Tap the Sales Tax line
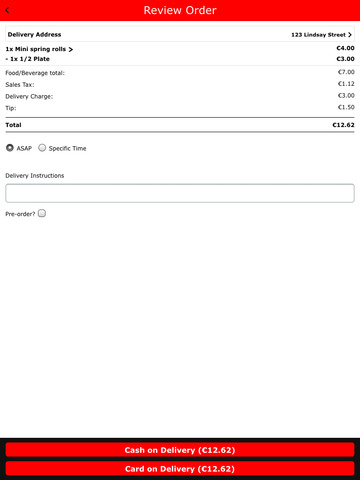360x480 pixels. coord(180,84)
